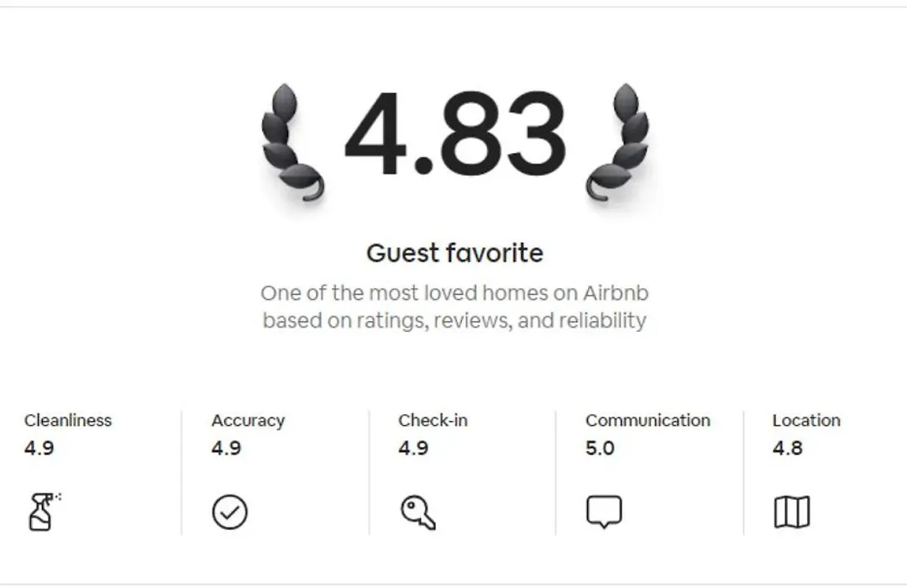Click the large 4.83 overall rating
The width and height of the screenshot is (907, 588).
coord(454,134)
